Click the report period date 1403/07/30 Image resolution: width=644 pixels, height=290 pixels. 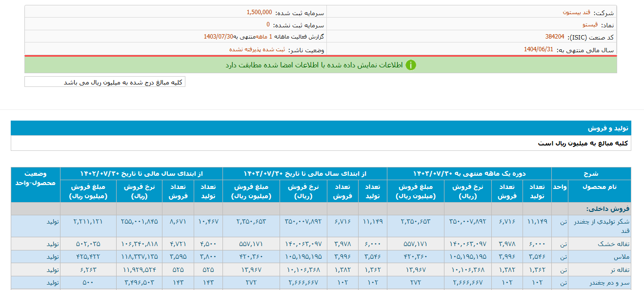click(218, 37)
